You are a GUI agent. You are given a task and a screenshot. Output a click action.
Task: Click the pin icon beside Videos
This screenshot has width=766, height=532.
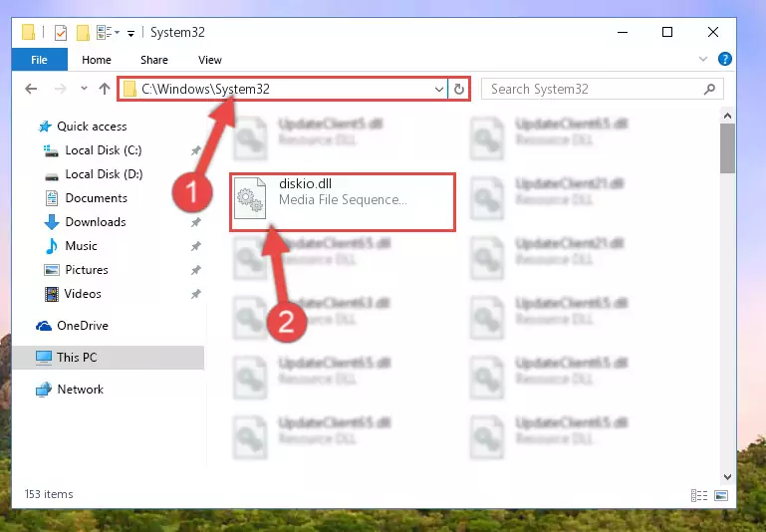tap(195, 294)
